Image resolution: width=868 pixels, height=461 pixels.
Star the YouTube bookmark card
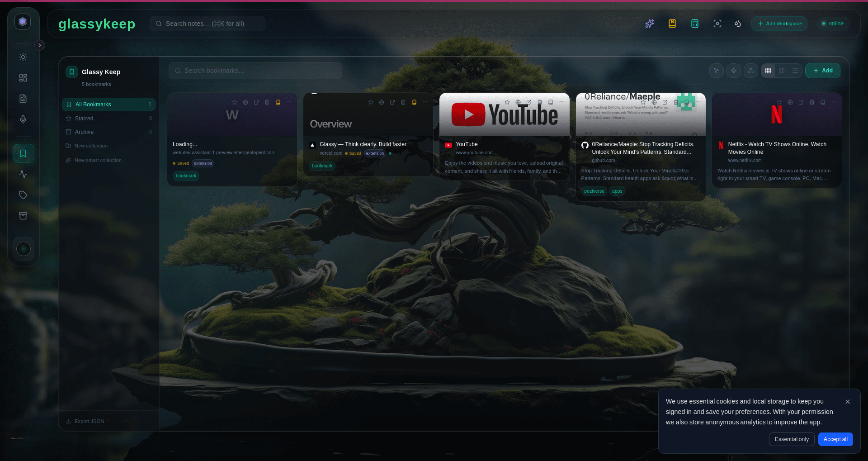[x=507, y=102]
